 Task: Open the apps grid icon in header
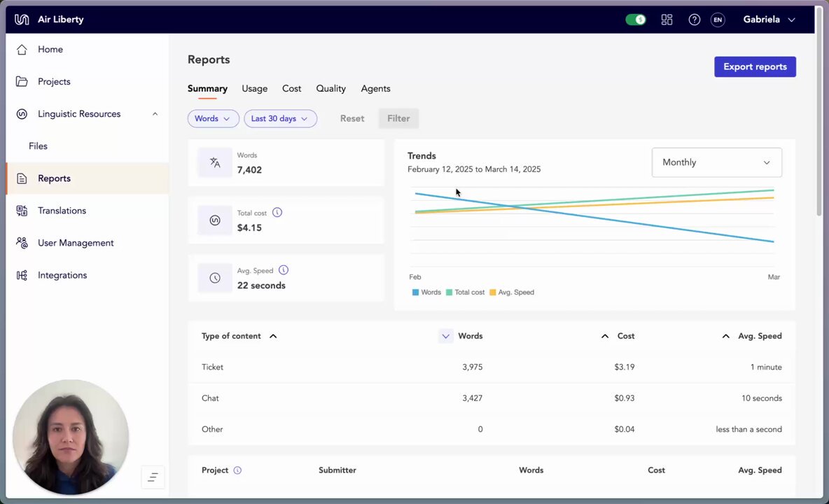pyautogui.click(x=667, y=20)
